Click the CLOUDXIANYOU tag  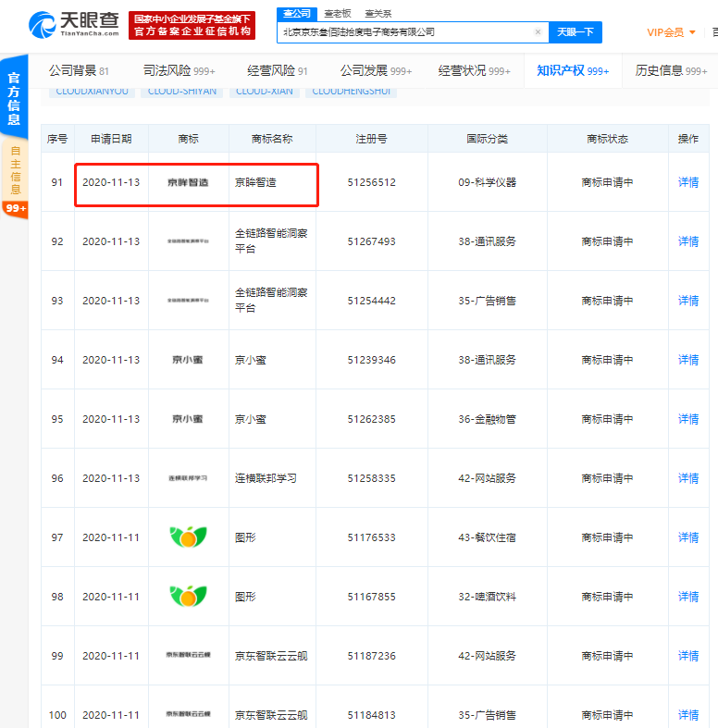(92, 92)
